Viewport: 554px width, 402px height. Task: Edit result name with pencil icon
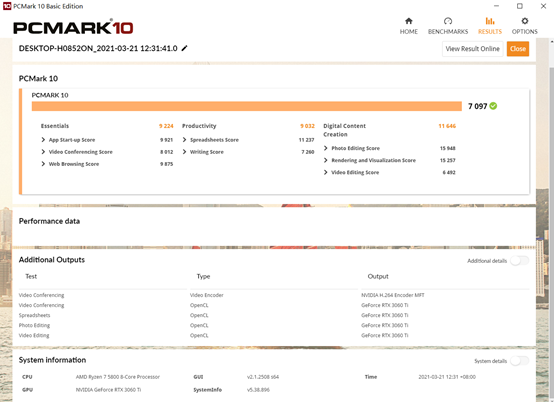[184, 48]
